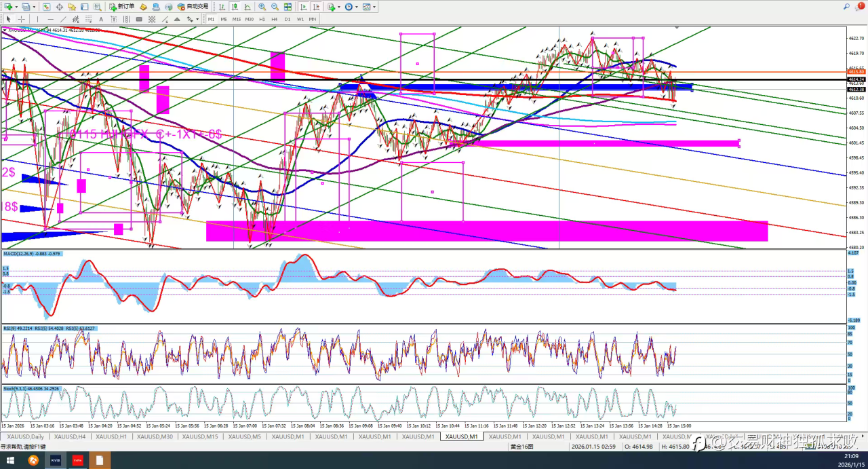Open the XAUUSD,Daily chart tab
Screen dimensions: 868x469
click(26, 436)
